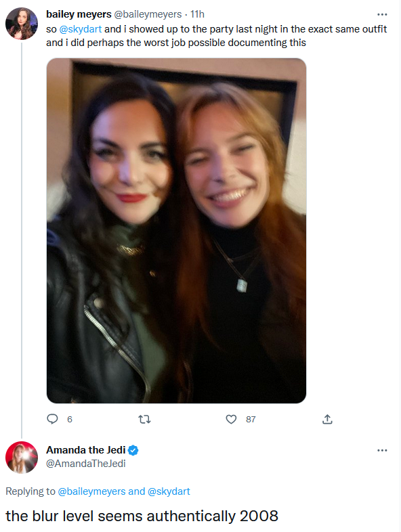Like the tweet with heart icon
The image size is (401, 532).
coord(231,420)
